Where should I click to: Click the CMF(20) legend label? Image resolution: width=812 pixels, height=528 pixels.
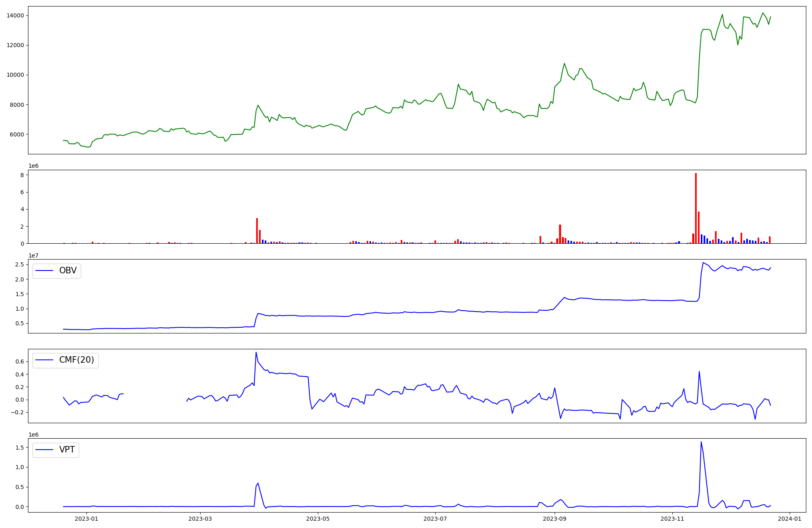tap(76, 360)
